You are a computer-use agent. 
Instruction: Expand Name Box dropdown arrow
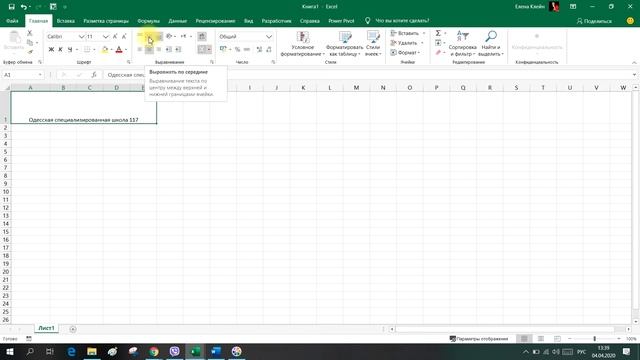pos(40,75)
